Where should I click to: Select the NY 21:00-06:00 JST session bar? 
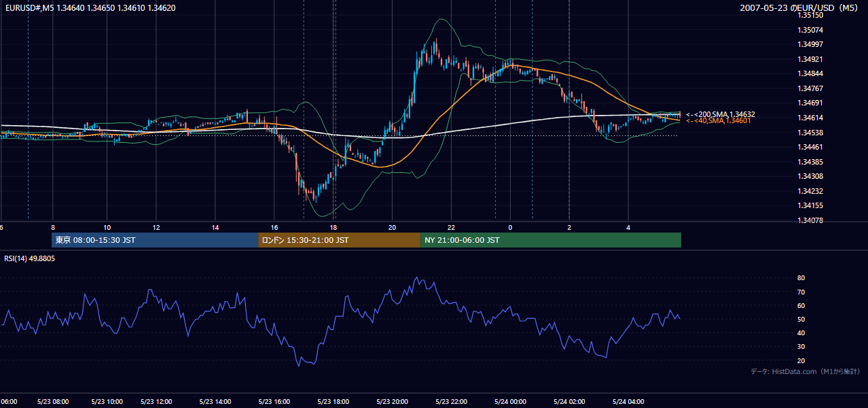(551, 240)
